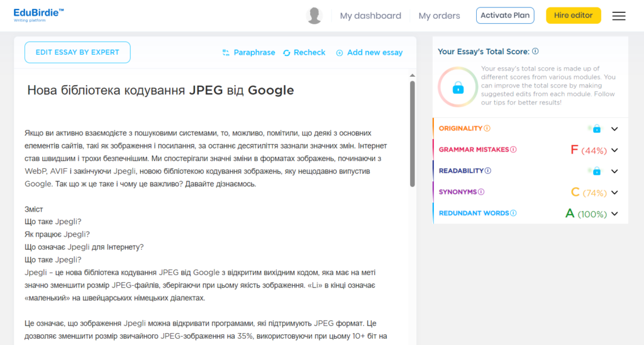Viewport: 644px width, 345px height.
Task: Click the info icon beside Redundant Words
Action: pos(513,213)
